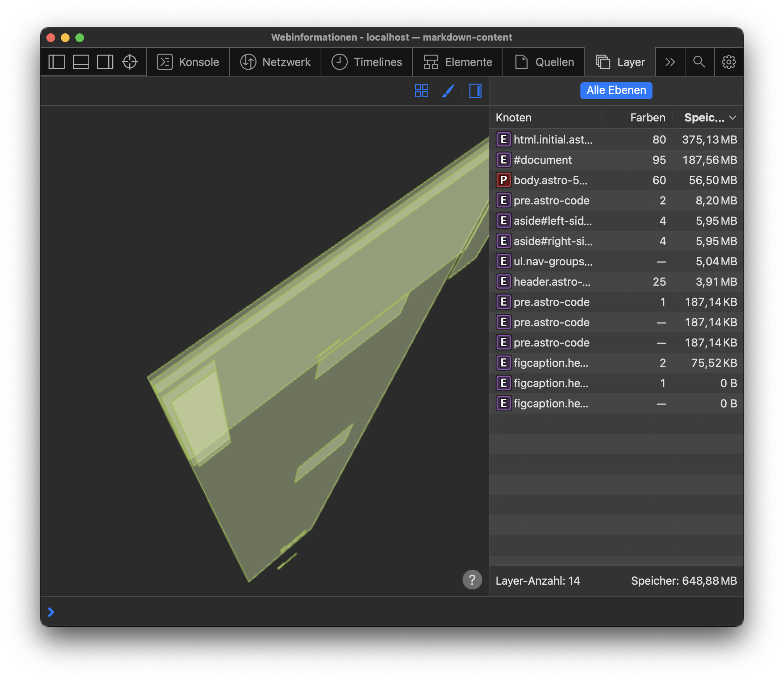
Task: Click the help question mark button
Action: (472, 580)
